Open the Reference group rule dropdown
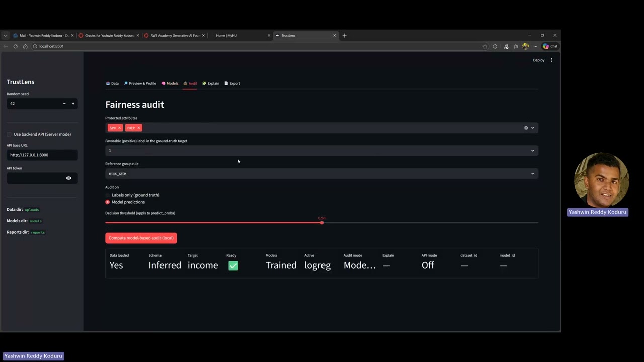The height and width of the screenshot is (362, 644). (x=321, y=173)
